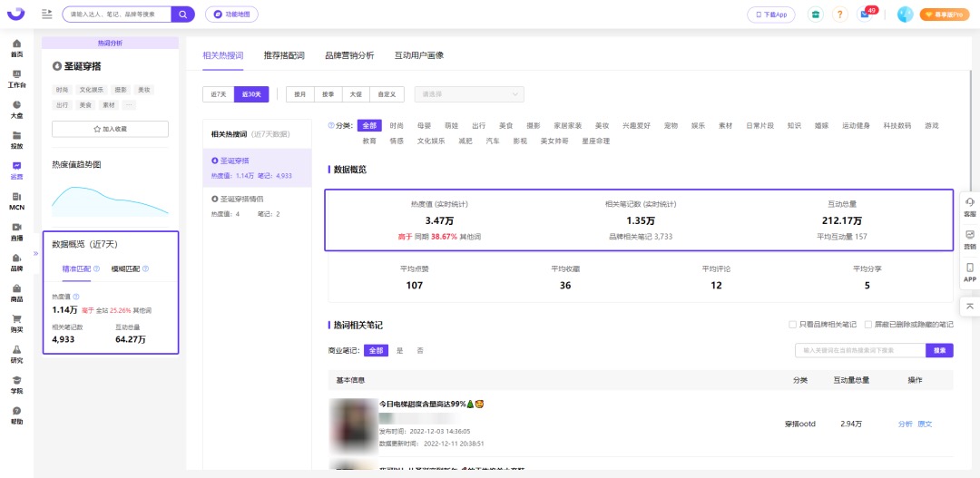
Task: Open the 请选择 date dropdown
Action: [469, 94]
